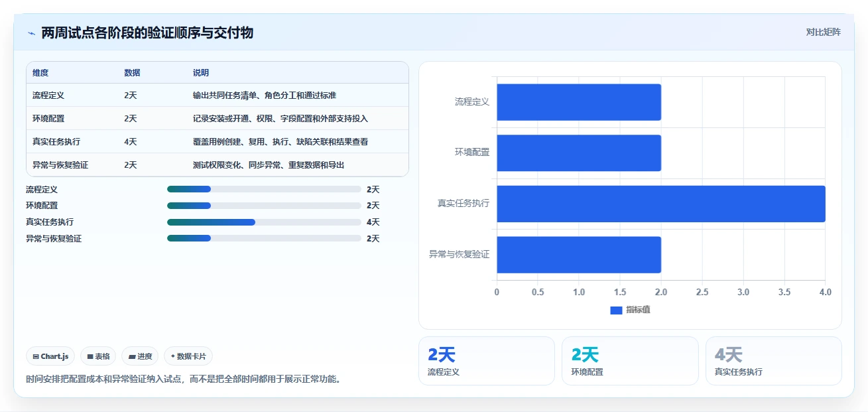
Task: Click description 记录安装或开通、权限、字段配置和外部支持投入
Action: [x=280, y=119]
